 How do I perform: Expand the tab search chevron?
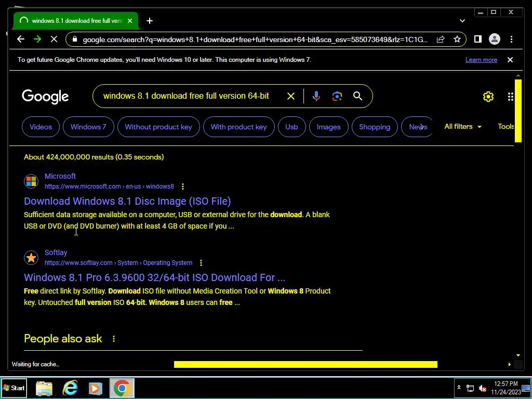pyautogui.click(x=462, y=21)
